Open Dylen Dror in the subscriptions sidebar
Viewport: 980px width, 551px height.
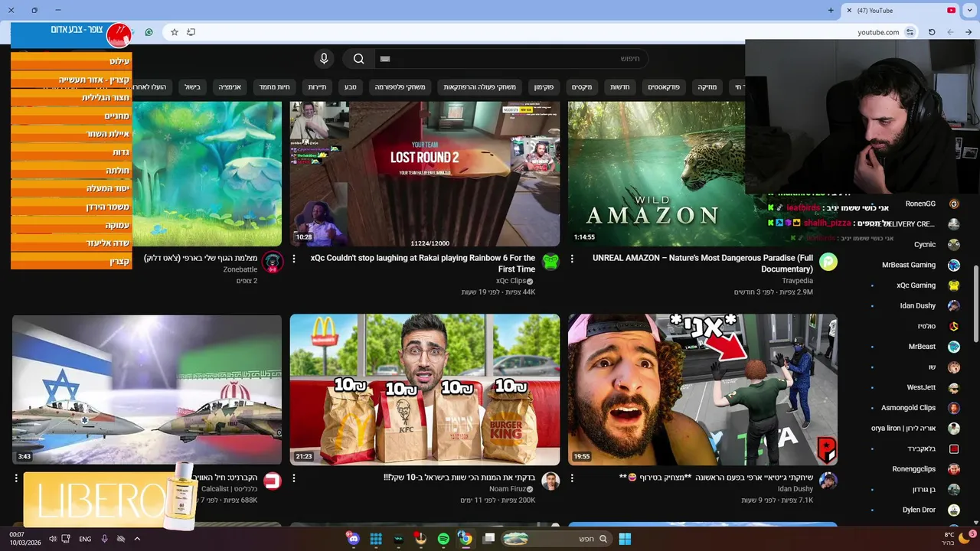(919, 510)
